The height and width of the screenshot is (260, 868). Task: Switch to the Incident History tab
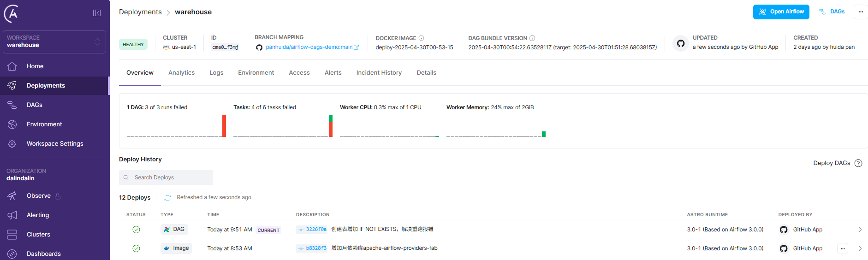(379, 73)
